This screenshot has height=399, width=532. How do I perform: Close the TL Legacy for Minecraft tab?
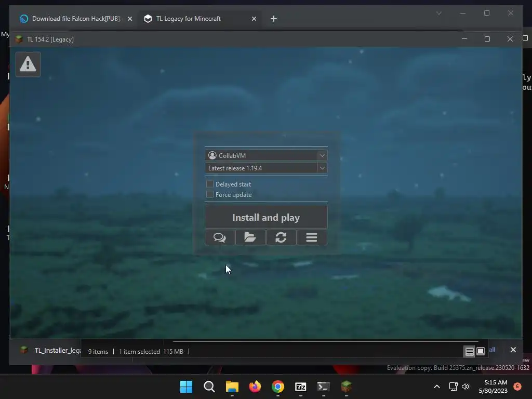pyautogui.click(x=254, y=19)
